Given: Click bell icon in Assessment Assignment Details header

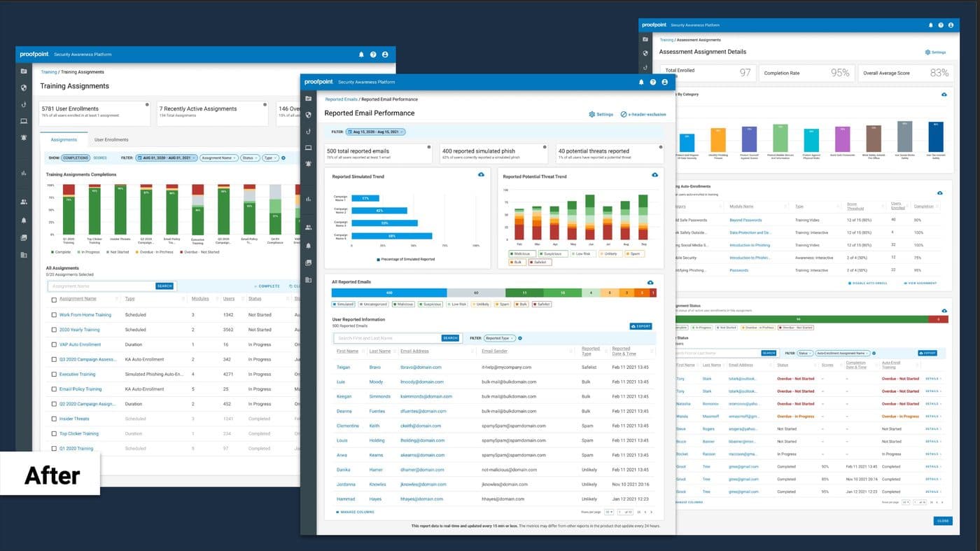Looking at the screenshot, I should (930, 25).
